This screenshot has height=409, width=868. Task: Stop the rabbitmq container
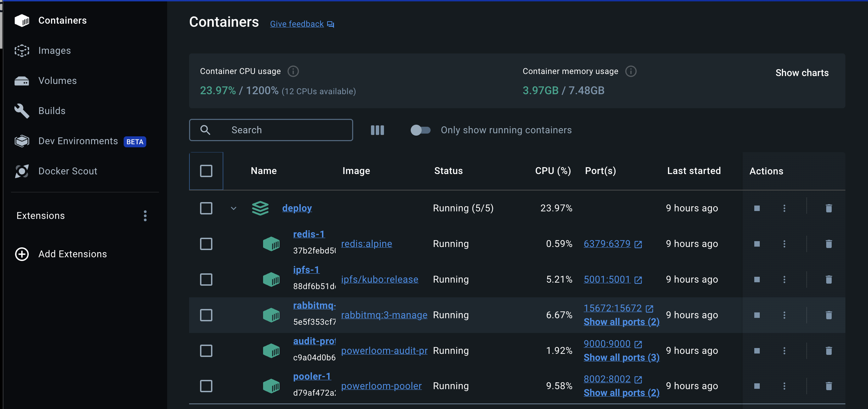click(x=757, y=315)
